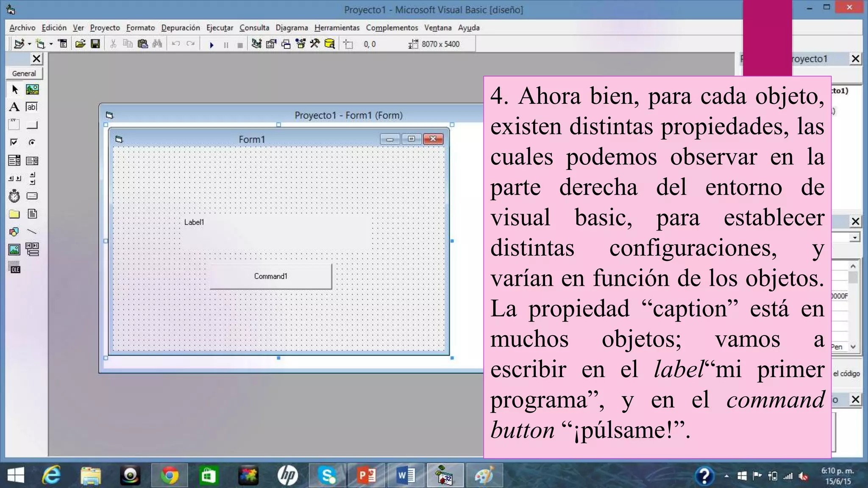
Task: Click the Add Standard EXE Project icon
Action: [19, 44]
